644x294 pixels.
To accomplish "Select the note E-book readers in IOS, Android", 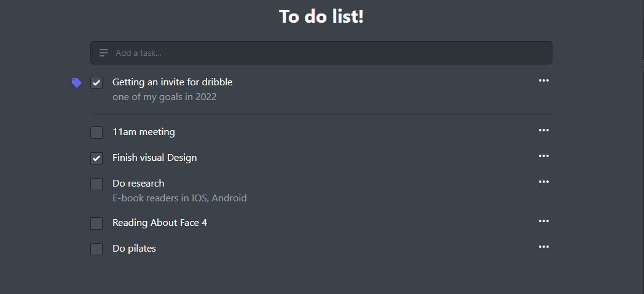I will [x=179, y=198].
